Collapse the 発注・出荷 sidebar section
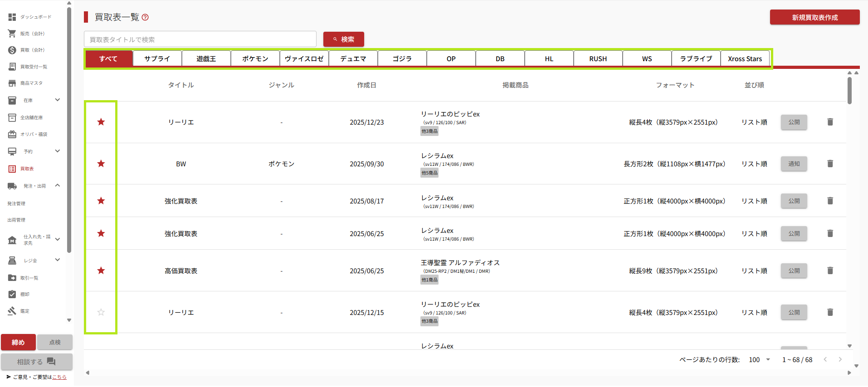 58,185
